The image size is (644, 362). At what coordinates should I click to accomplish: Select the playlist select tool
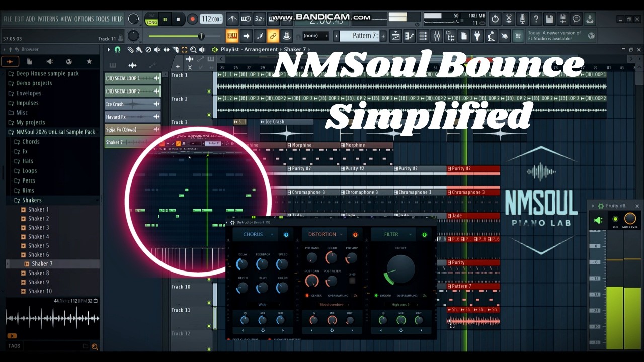point(185,50)
